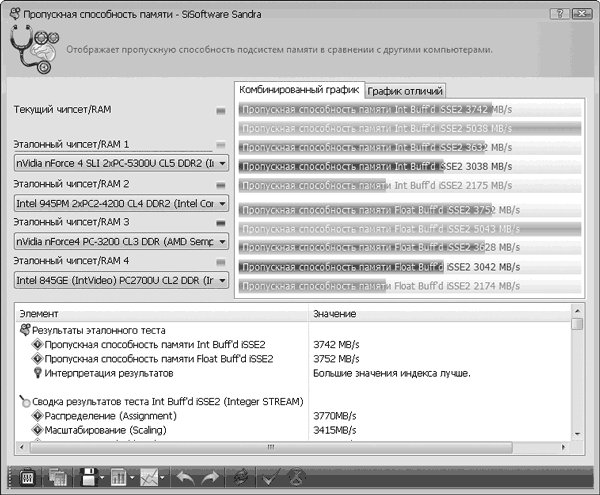Click the checkmark OK toolbar icon
The width and height of the screenshot is (600, 495).
(271, 477)
